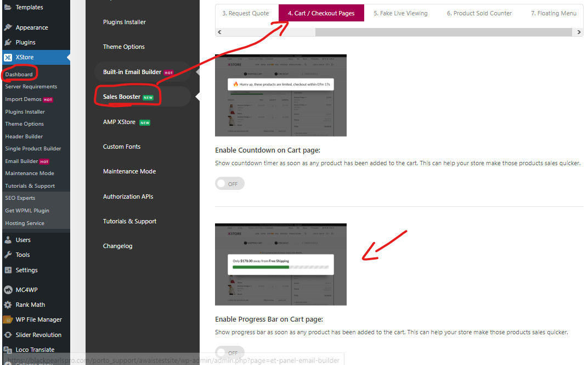Click the tabs scroll right arrow
This screenshot has width=588, height=365.
[x=579, y=32]
